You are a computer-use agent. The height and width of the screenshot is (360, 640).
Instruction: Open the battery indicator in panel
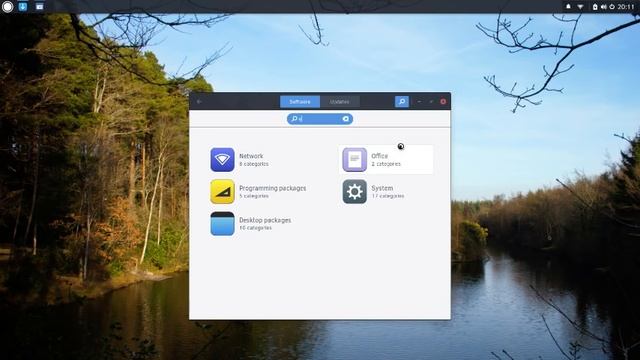click(595, 7)
